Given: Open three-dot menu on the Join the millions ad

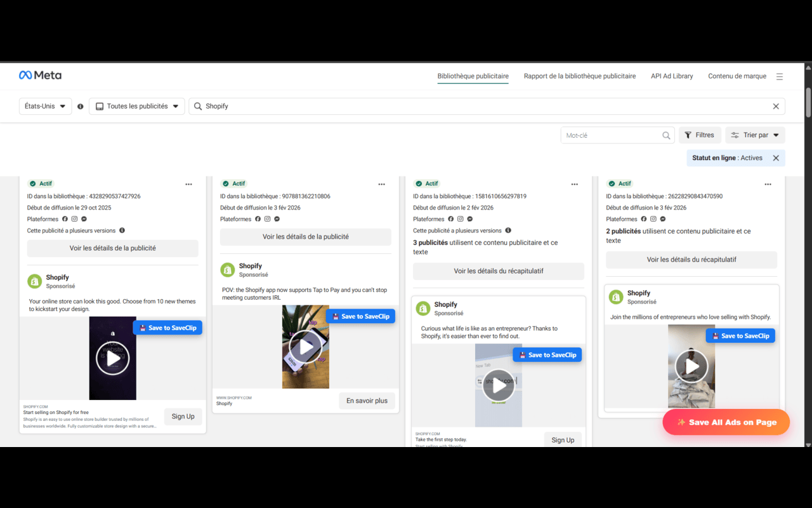Looking at the screenshot, I should 768,184.
